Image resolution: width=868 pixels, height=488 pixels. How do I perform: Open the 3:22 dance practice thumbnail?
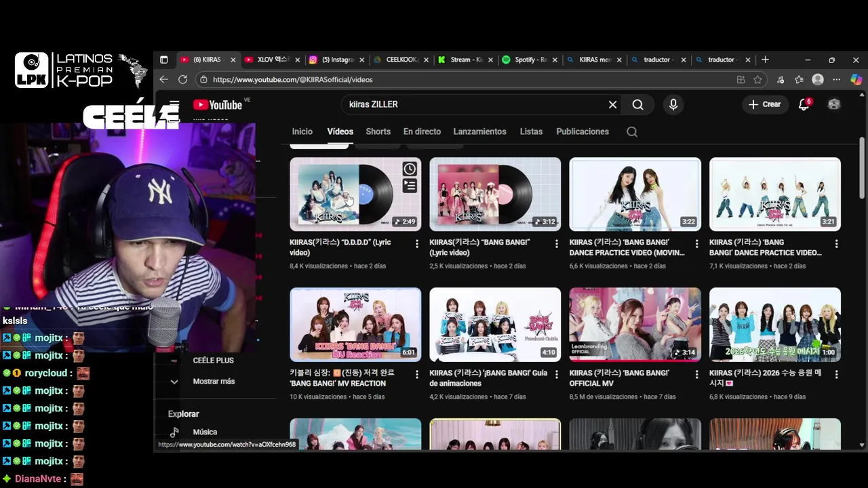point(635,195)
